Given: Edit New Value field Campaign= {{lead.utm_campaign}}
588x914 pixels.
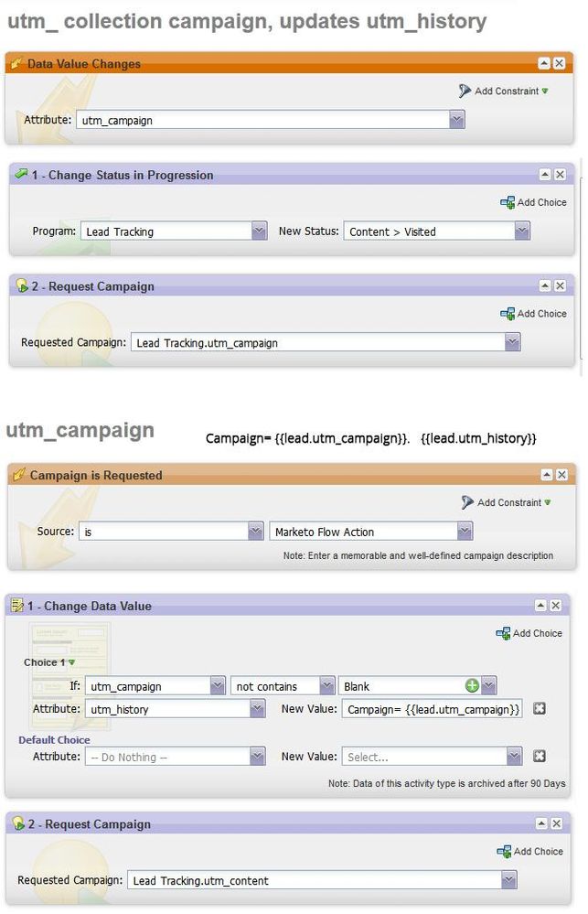Looking at the screenshot, I should point(432,709).
